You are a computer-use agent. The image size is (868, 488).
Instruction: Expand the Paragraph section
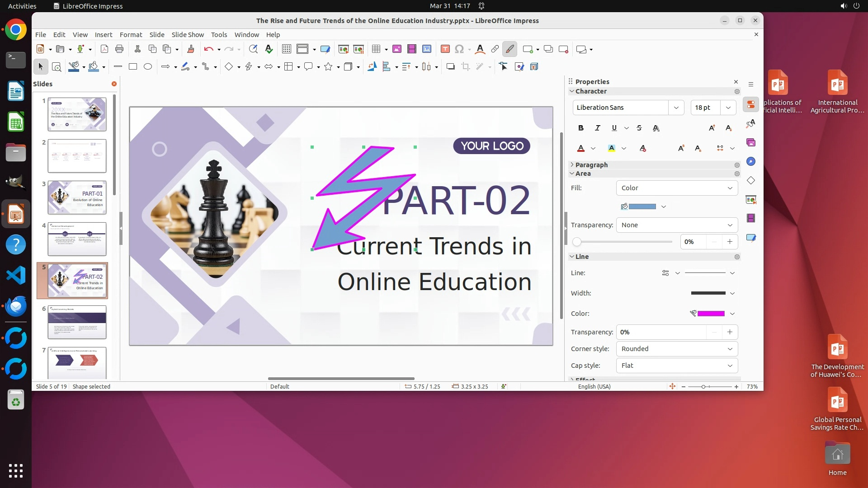(x=591, y=165)
